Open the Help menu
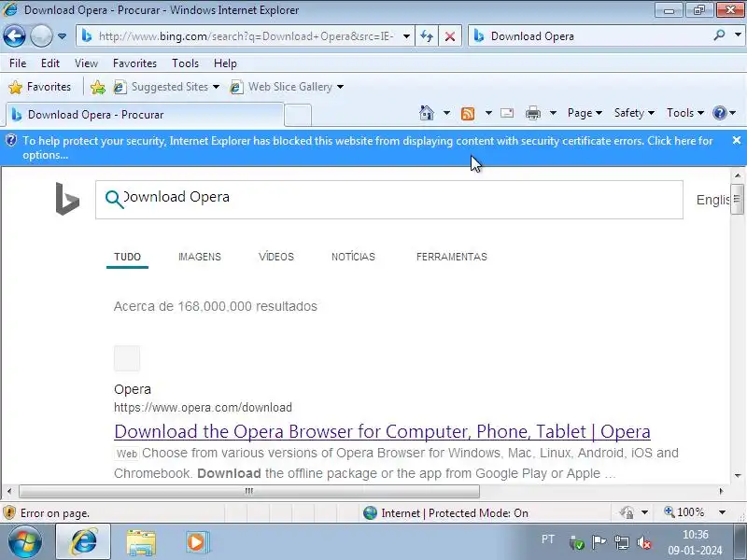The width and height of the screenshot is (747, 560). pos(225,63)
